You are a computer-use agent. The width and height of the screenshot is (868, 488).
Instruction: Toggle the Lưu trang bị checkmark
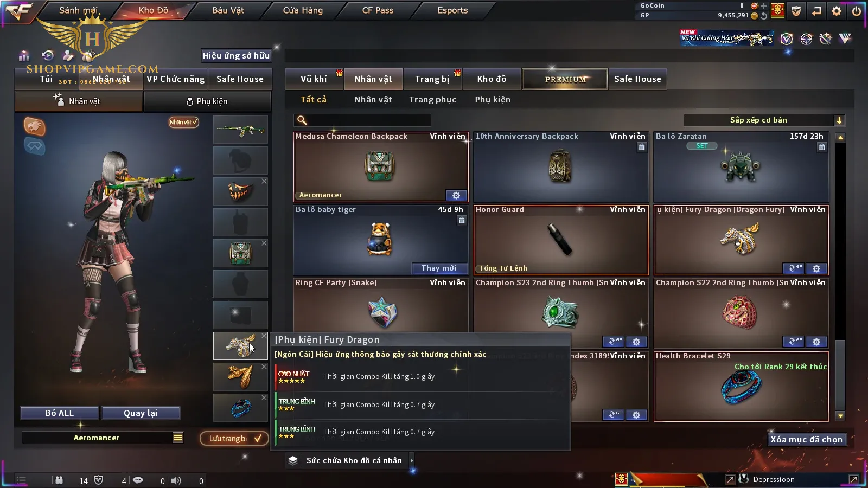pos(258,438)
